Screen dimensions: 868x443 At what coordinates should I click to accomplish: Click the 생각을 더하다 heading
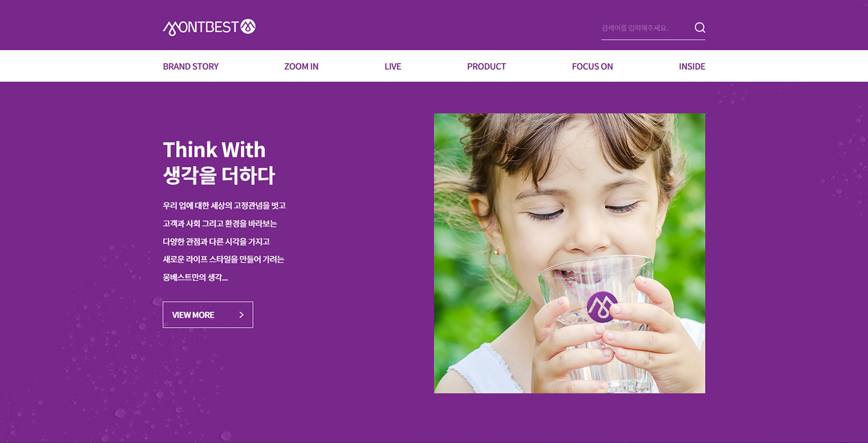(x=219, y=175)
